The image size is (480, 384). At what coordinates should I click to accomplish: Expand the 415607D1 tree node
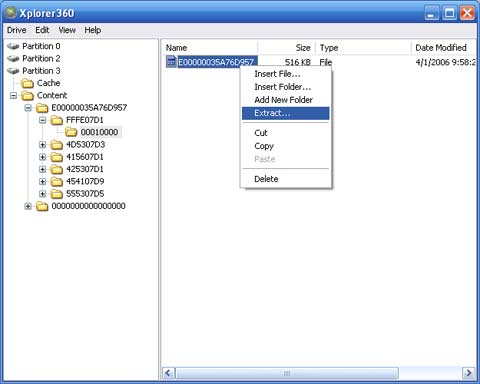pos(43,157)
